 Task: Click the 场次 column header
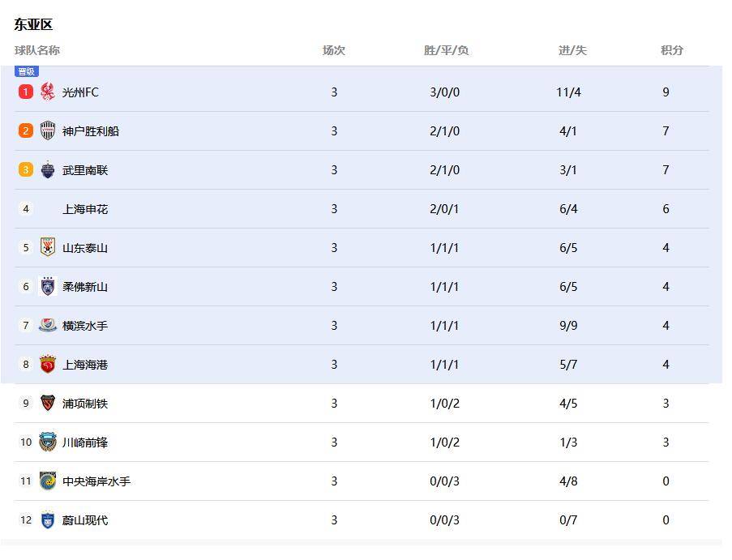click(333, 50)
